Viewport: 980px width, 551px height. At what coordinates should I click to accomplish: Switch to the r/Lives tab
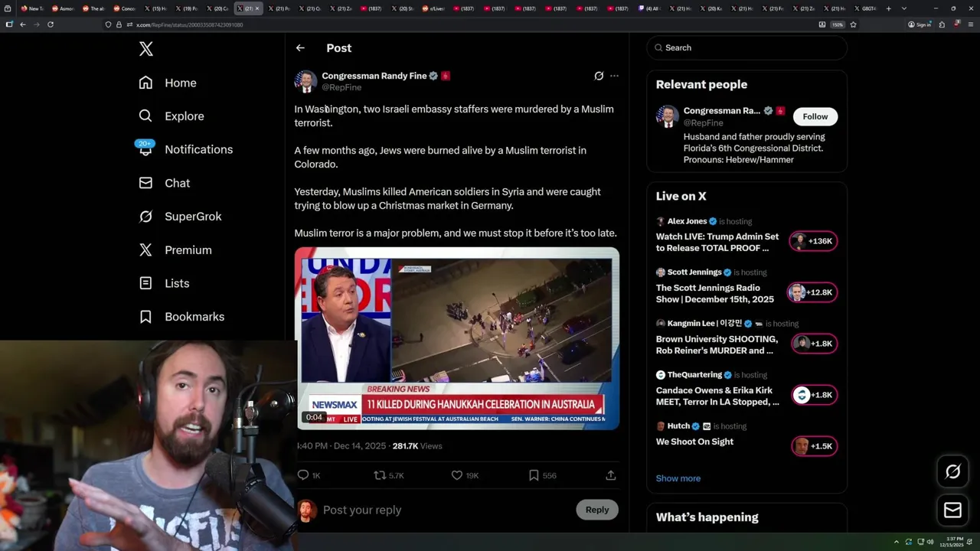point(433,8)
